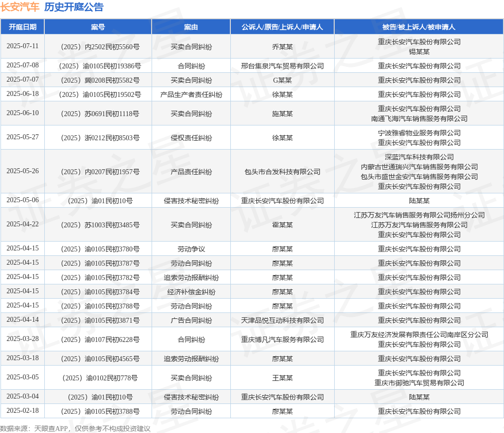This screenshot has height=433, width=504.
Task: Click the date 2025-04-22
Action: (x=23, y=224)
